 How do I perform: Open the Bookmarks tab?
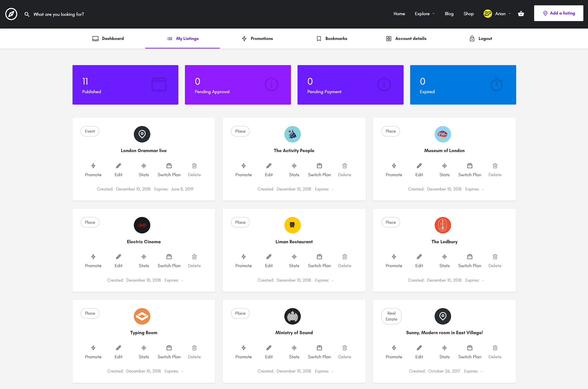pyautogui.click(x=332, y=39)
